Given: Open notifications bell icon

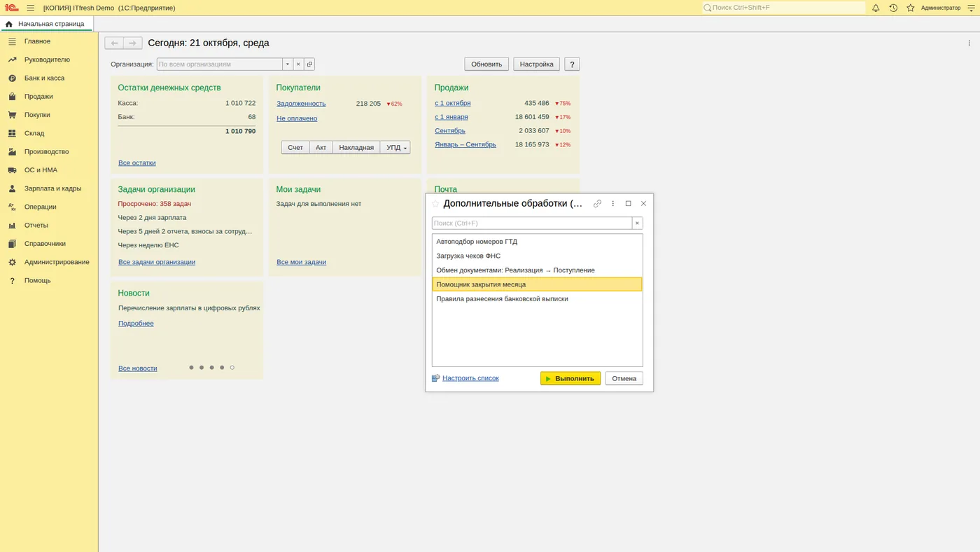Looking at the screenshot, I should (876, 8).
